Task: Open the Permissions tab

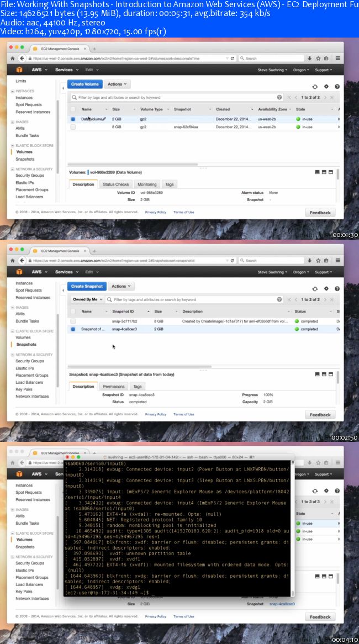Action: [113, 387]
